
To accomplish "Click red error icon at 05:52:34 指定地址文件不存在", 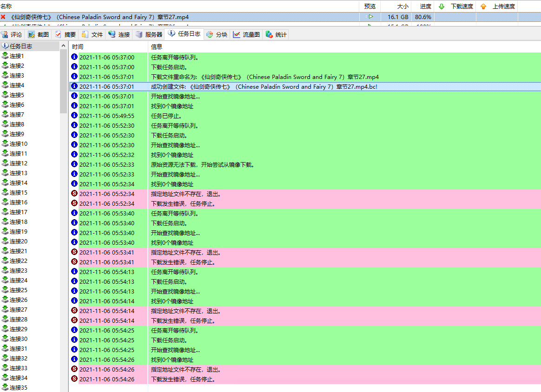I will [74, 193].
